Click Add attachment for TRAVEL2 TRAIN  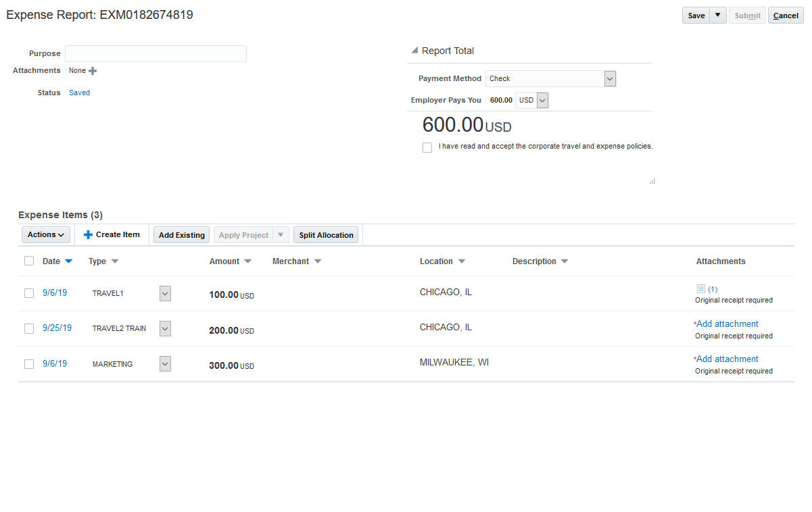click(727, 324)
